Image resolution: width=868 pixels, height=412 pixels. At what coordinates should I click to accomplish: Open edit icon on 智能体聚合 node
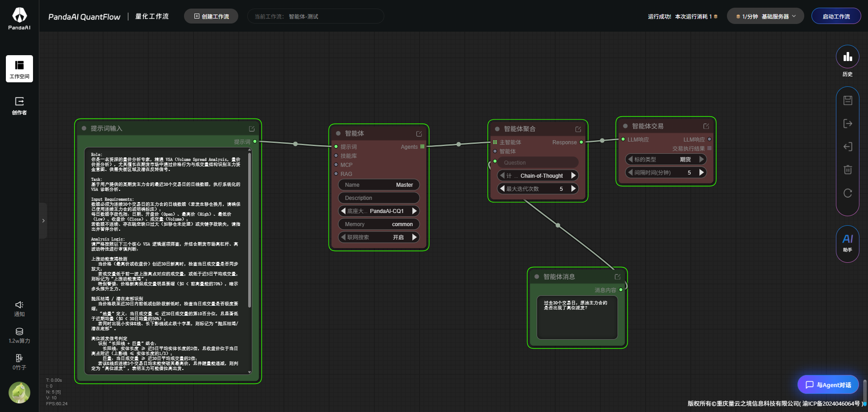click(578, 129)
